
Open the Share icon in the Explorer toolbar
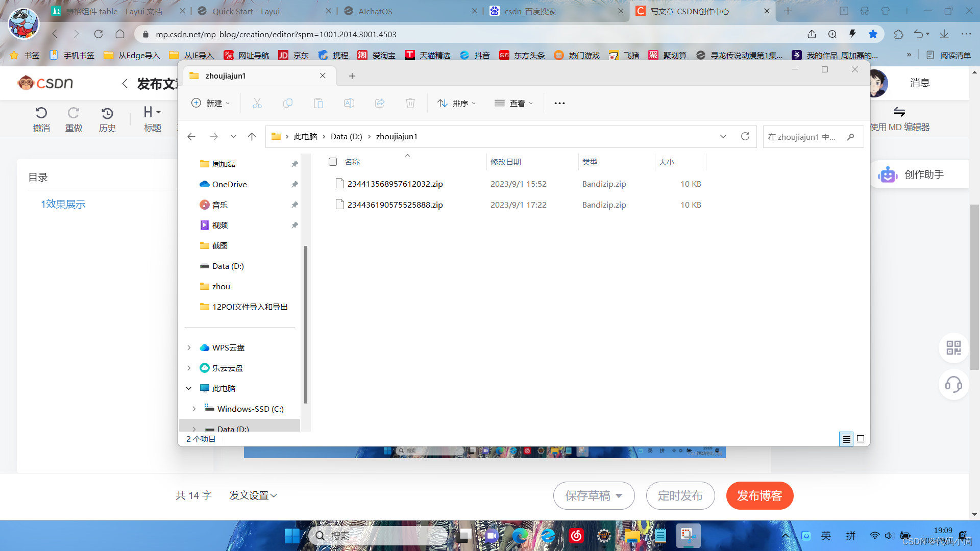379,103
